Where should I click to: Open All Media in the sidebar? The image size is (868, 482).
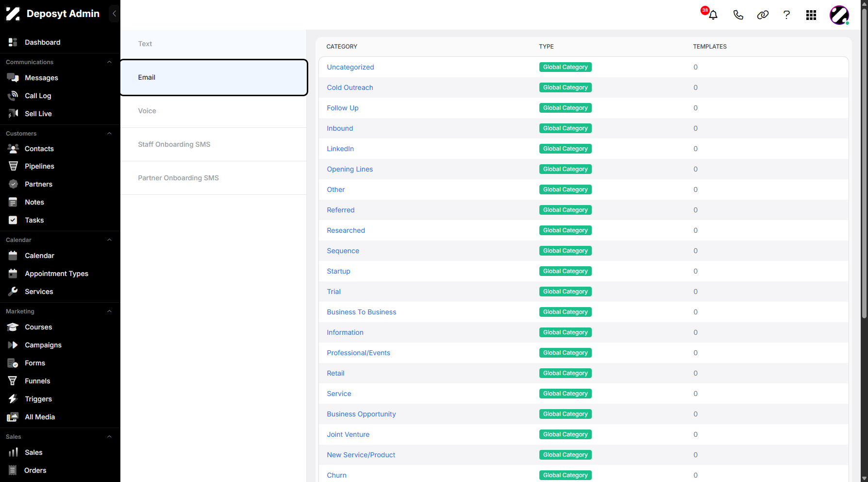click(40, 417)
